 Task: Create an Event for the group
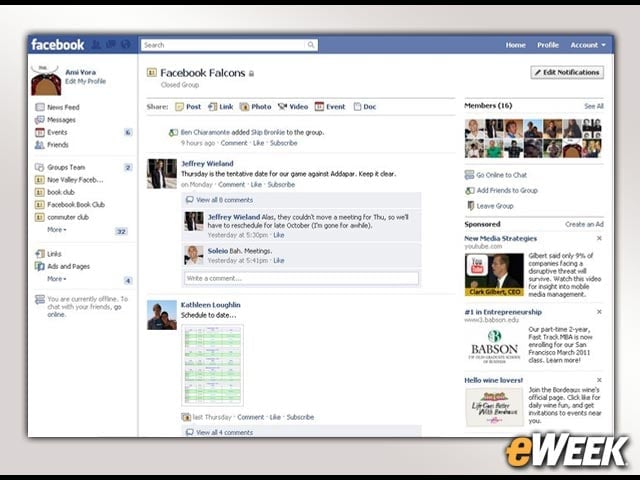click(x=330, y=107)
